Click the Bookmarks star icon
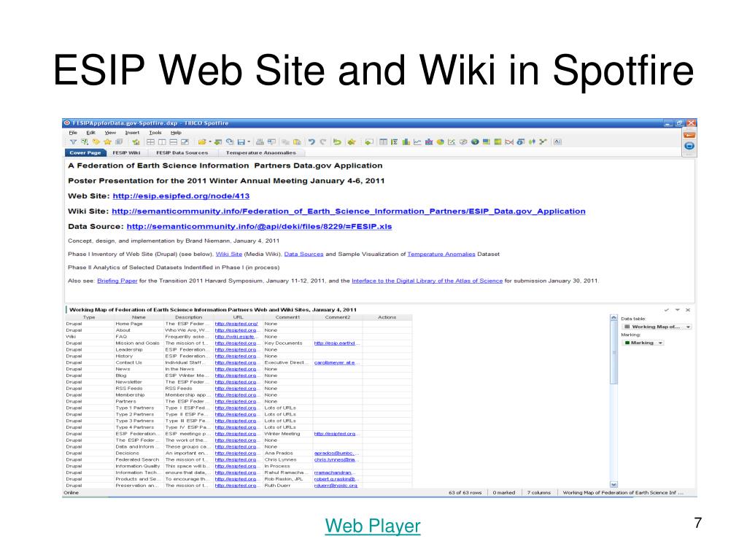This screenshot has width=747, height=560. 108,141
